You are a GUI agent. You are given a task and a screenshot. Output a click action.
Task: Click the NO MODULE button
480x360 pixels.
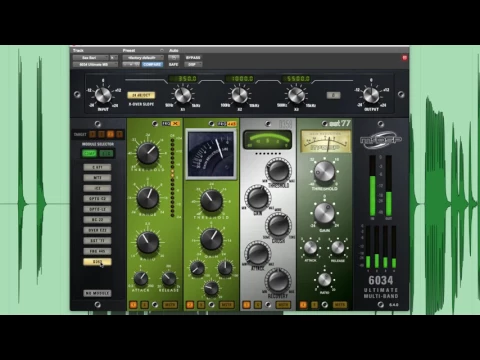tap(97, 293)
